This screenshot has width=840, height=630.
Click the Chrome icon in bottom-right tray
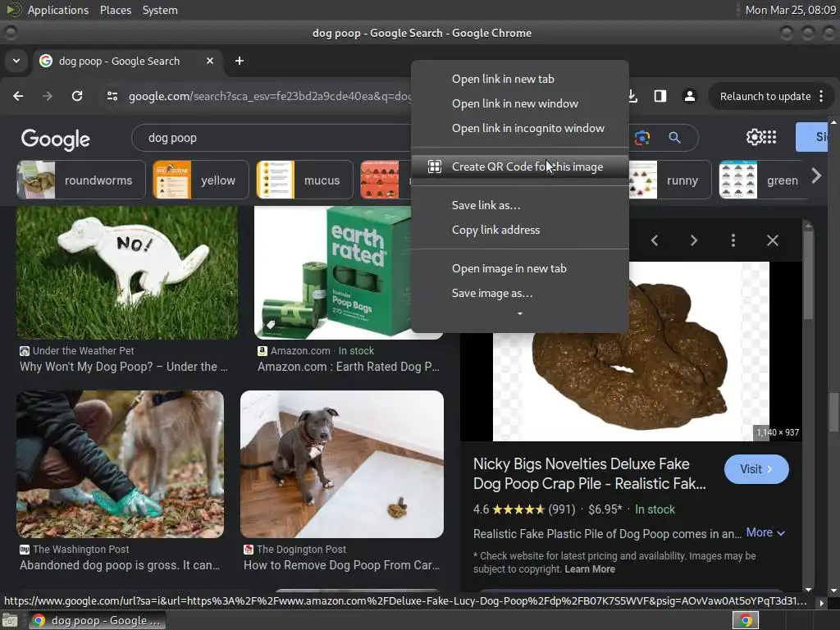coord(745,620)
